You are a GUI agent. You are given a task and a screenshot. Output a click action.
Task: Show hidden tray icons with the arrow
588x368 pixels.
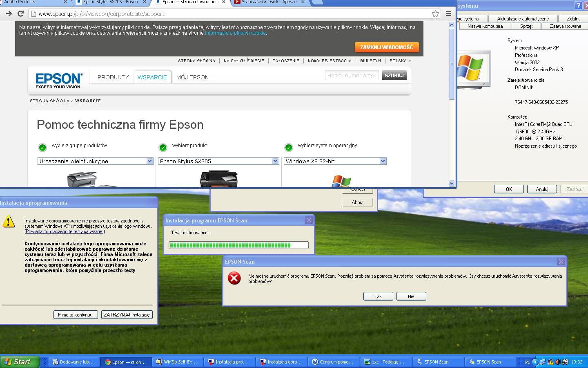tap(535, 362)
